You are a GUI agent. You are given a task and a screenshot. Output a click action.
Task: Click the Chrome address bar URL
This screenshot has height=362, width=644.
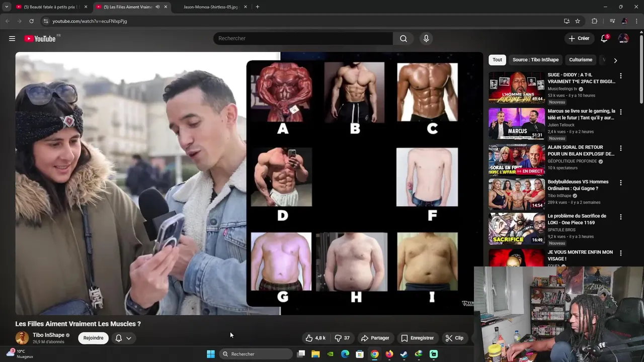coord(90,21)
